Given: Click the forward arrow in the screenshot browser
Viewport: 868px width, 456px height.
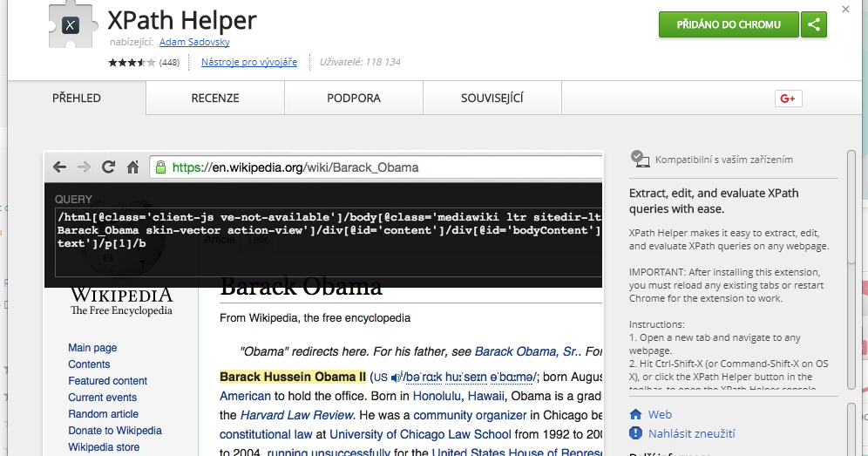Looking at the screenshot, I should pyautogui.click(x=84, y=167).
